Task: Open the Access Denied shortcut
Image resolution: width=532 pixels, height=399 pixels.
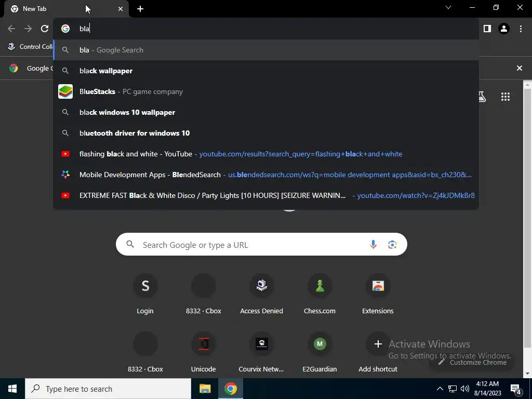Action: click(x=262, y=295)
